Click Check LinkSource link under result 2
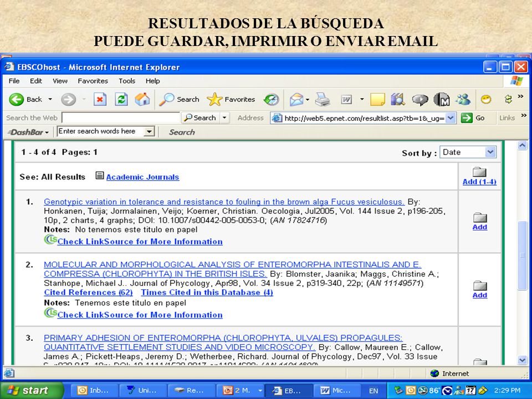Viewport: 532px width, 399px height. (x=140, y=315)
